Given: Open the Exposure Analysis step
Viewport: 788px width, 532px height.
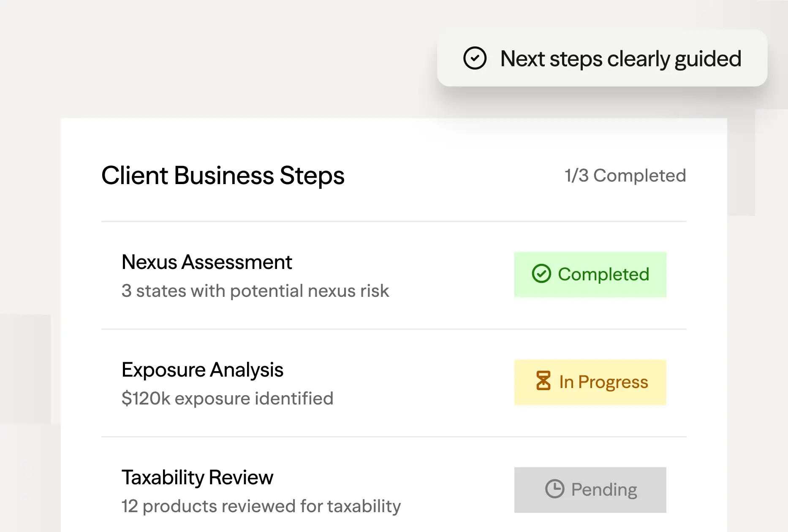Looking at the screenshot, I should (x=202, y=370).
